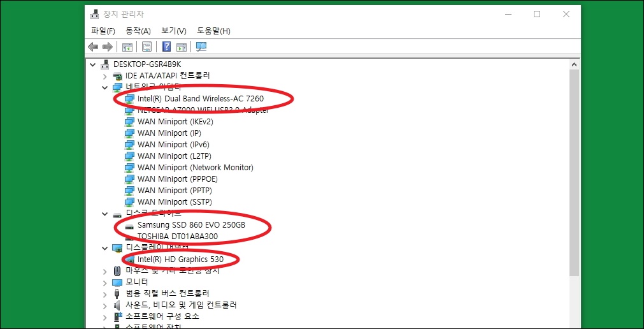Expand the 마우스 및 기타 포인팅 장치 node
This screenshot has height=329, width=644.
click(105, 271)
